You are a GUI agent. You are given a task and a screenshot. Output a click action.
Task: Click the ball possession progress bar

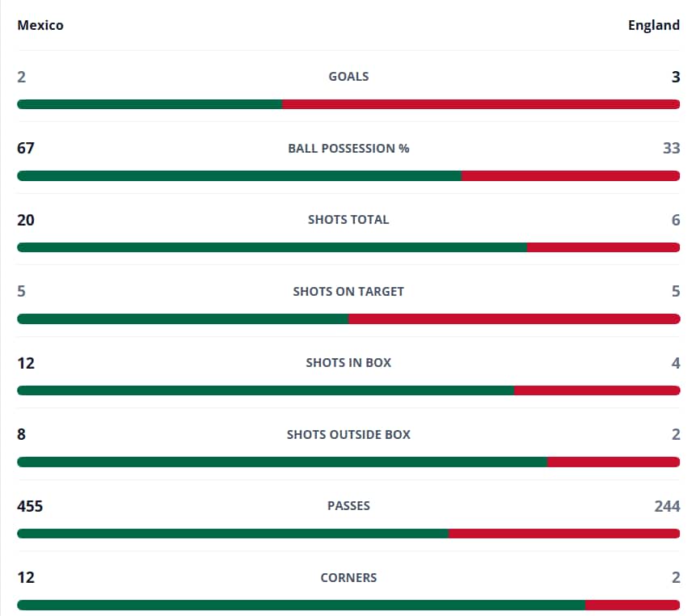pos(348,175)
